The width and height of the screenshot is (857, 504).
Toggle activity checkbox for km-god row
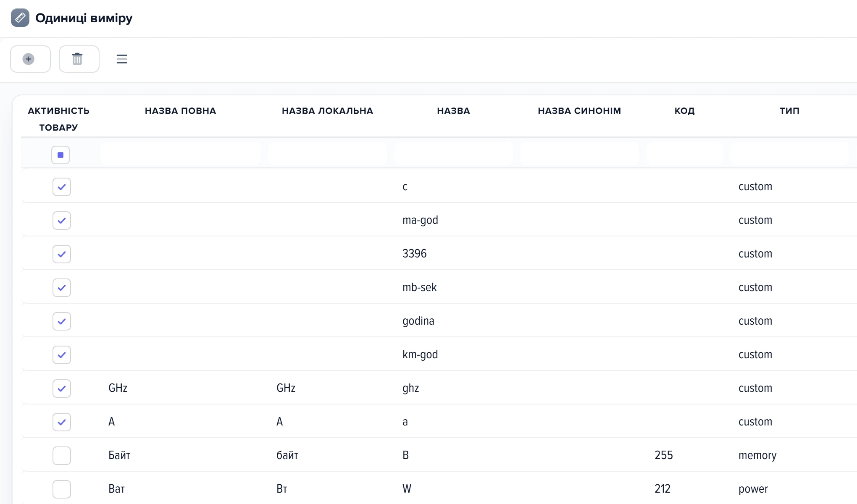[62, 355]
